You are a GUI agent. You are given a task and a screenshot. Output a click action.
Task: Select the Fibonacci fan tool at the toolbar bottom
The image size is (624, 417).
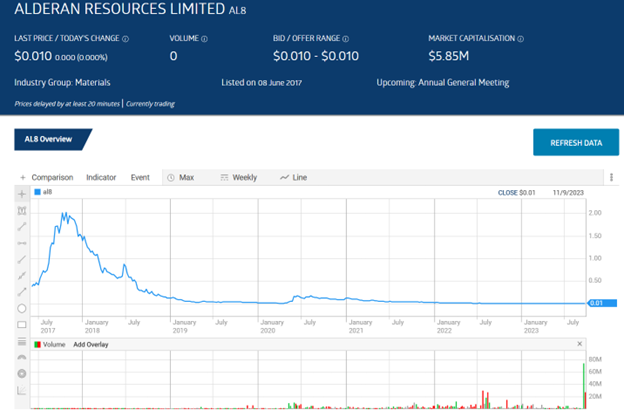[22, 390]
